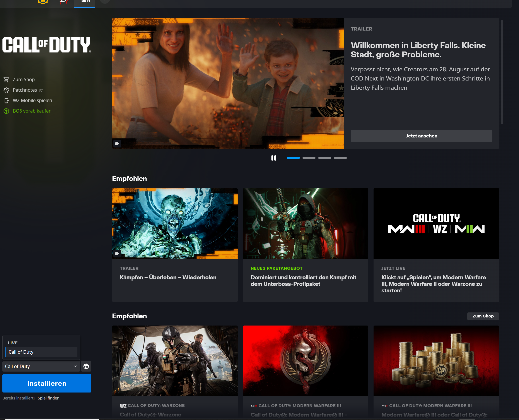Screen dimensions: 519x420
Task: Click the Patchnotes gear icon
Action: pyautogui.click(x=6, y=90)
